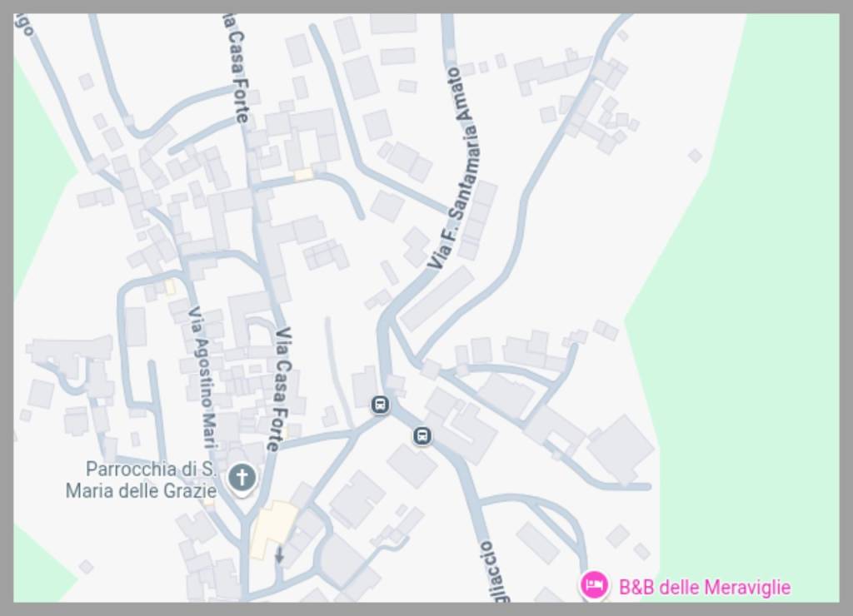Select the small yellow square on upper street
The width and height of the screenshot is (853, 616).
click(303, 175)
